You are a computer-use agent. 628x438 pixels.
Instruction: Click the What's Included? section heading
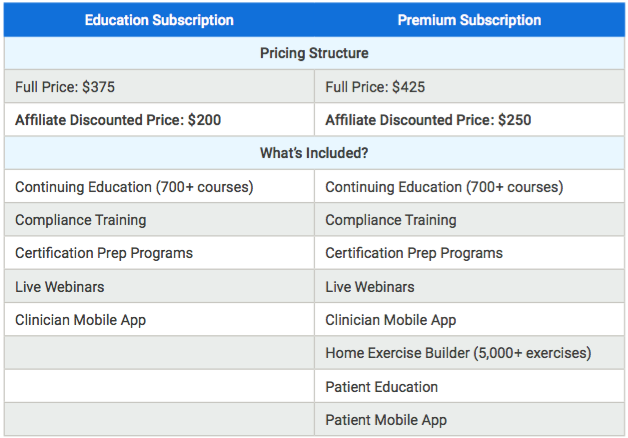point(314,153)
